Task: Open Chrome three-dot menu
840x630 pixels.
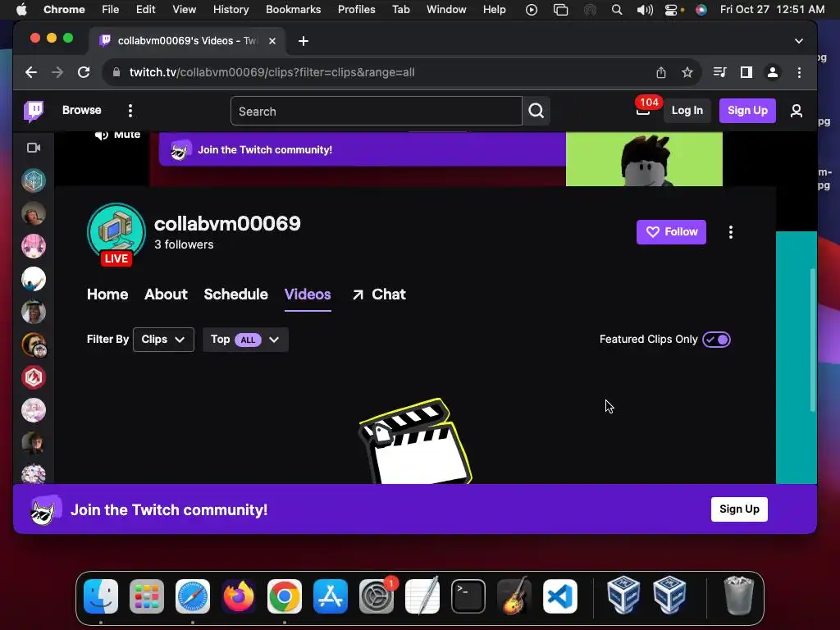Action: coord(799,72)
